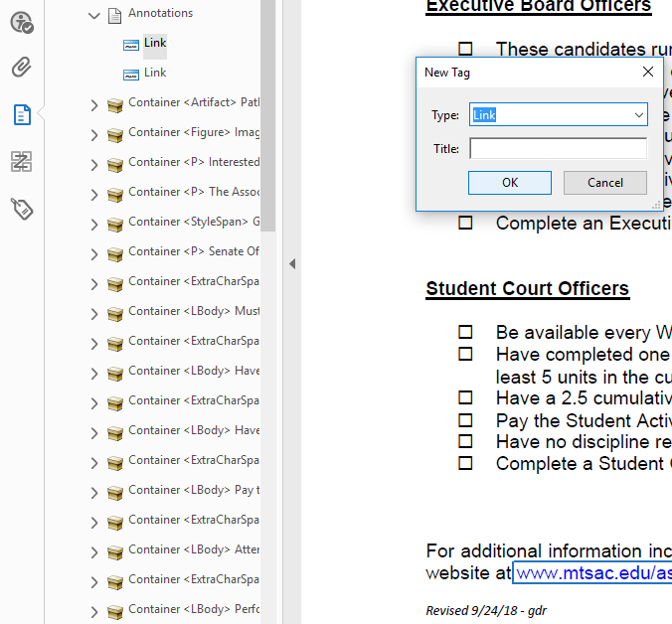Check the 'These candidates' checkbox

(x=465, y=49)
